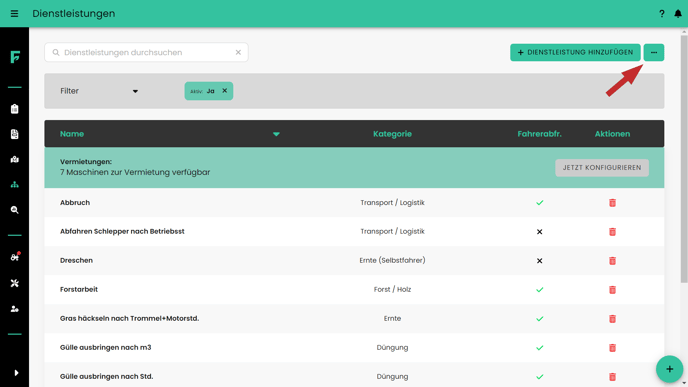Toggle Fahrerabfr. checkmark for Gras häckseln
688x387 pixels.
(x=540, y=319)
